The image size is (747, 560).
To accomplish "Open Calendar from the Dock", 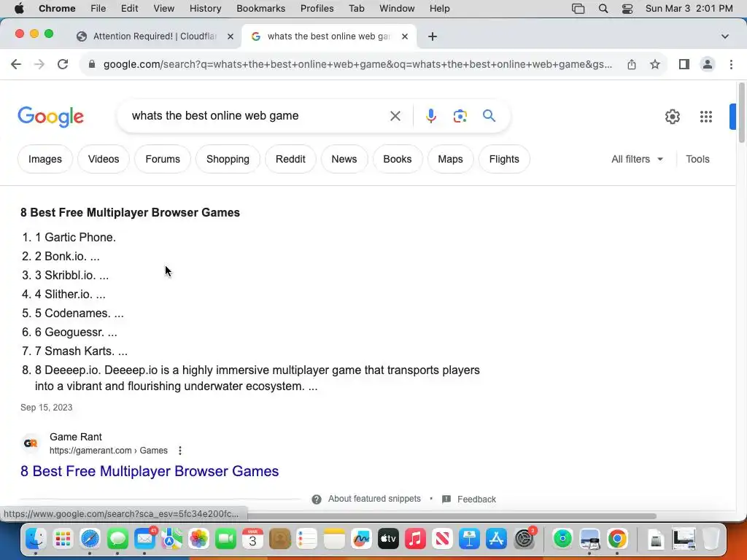I will (252, 539).
